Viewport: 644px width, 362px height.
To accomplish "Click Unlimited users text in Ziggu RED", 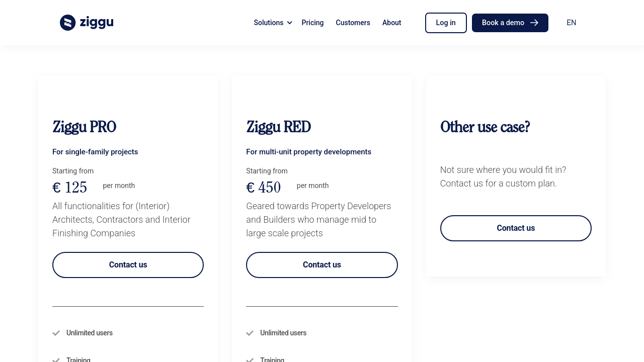I will (x=283, y=333).
